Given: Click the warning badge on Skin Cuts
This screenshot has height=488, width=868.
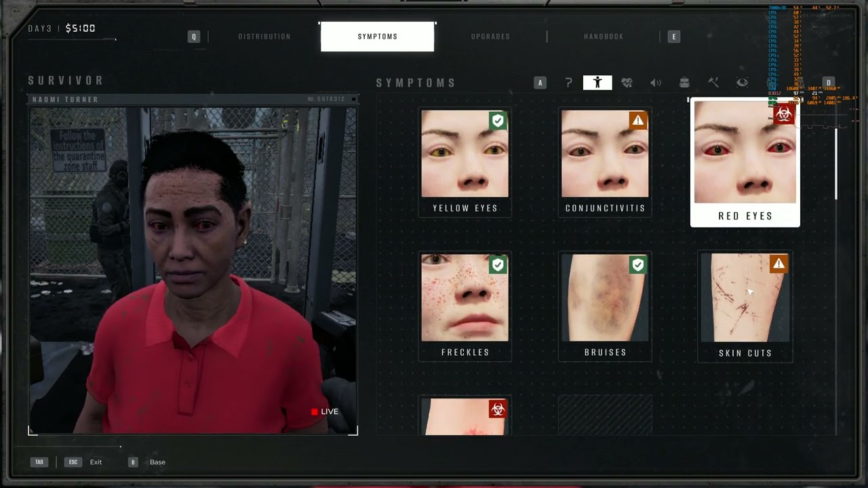Looking at the screenshot, I should [778, 264].
